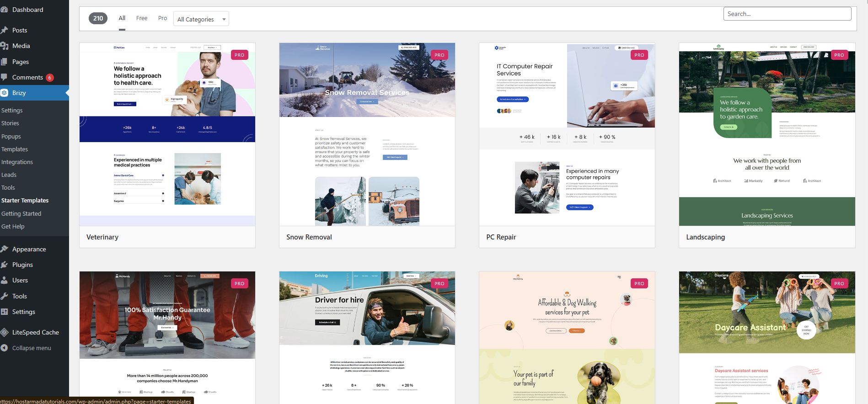Select the Dog Walking template thumbnail
This screenshot has width=868, height=404.
click(x=567, y=338)
